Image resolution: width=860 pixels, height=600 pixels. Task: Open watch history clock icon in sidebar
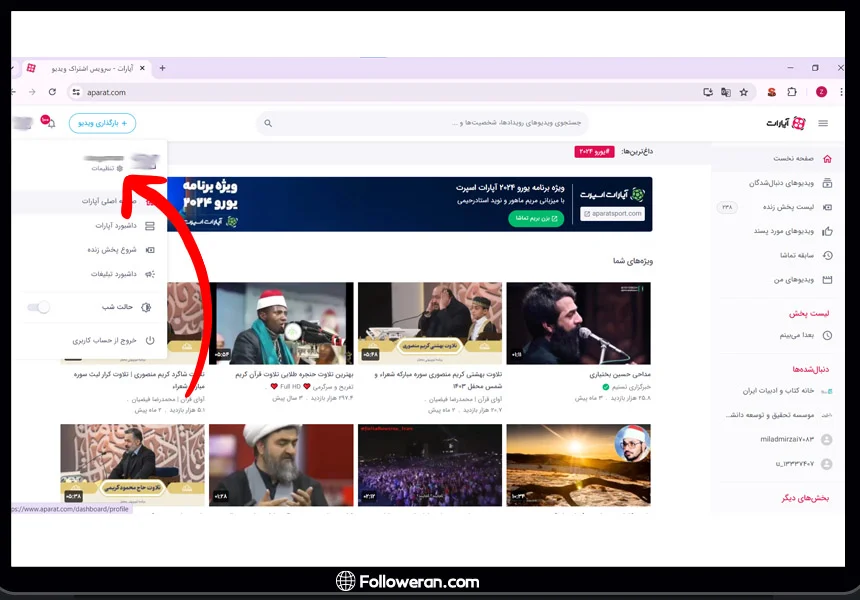pyautogui.click(x=826, y=255)
